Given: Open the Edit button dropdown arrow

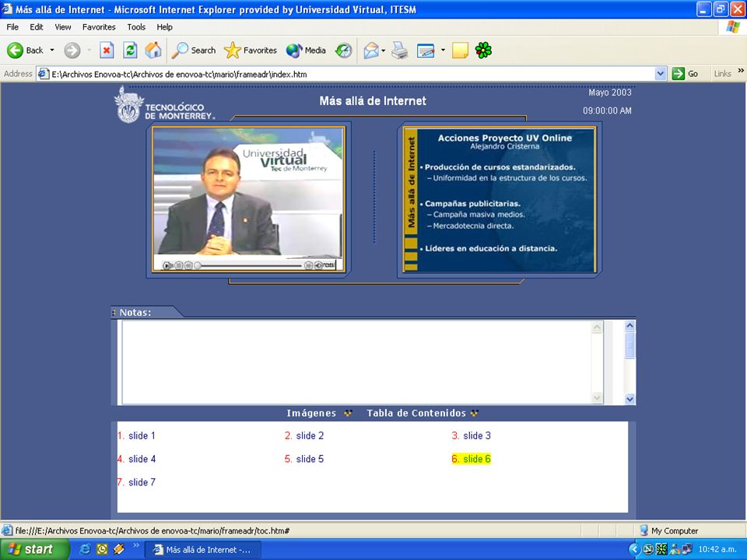Looking at the screenshot, I should tap(443, 50).
